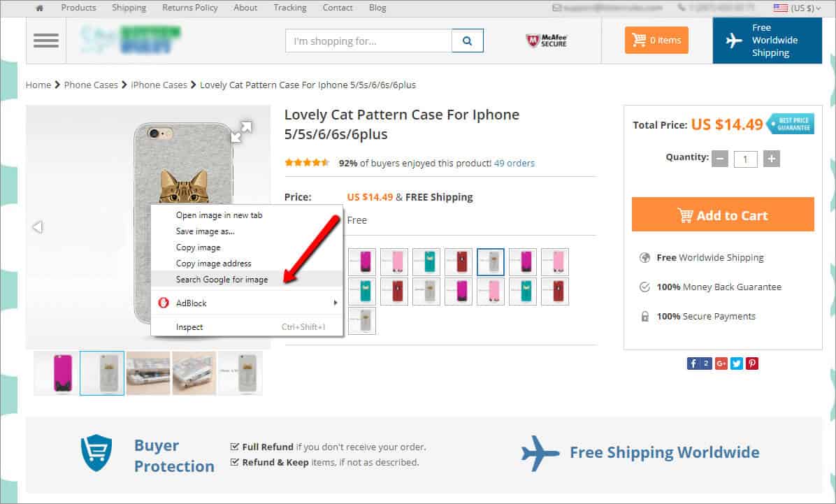Click the Add to Cart button
The image size is (836, 504).
(723, 214)
